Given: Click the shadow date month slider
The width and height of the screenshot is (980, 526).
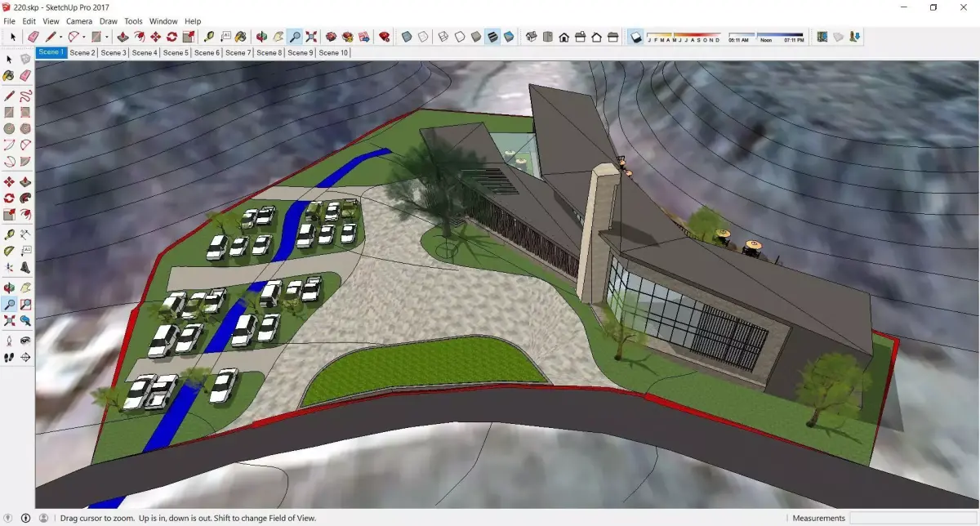Looking at the screenshot, I should [x=684, y=37].
